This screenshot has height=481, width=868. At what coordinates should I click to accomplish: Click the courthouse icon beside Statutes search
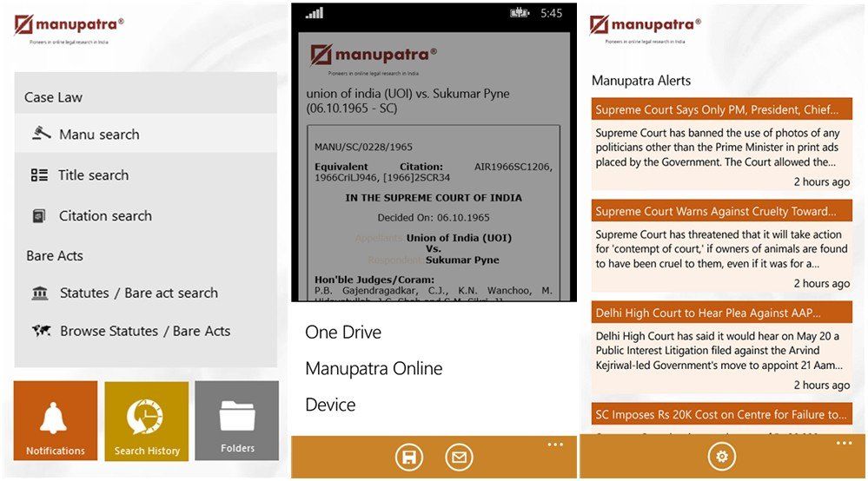[40, 293]
